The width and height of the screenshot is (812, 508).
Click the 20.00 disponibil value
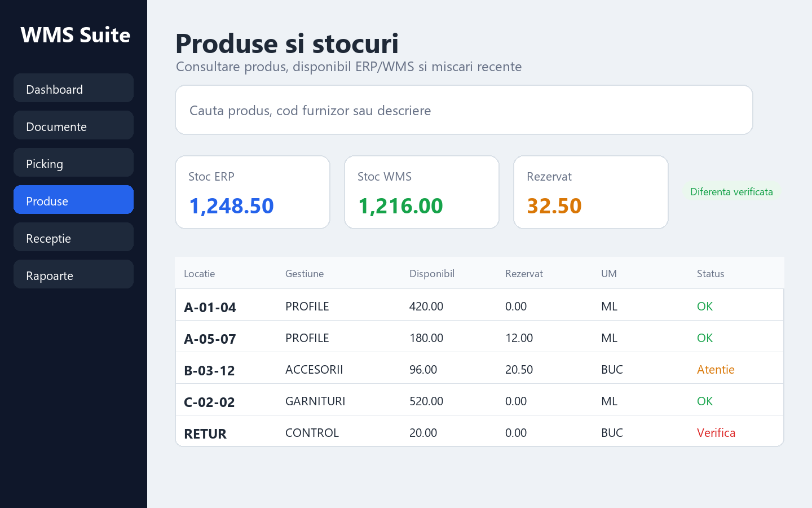tap(423, 433)
